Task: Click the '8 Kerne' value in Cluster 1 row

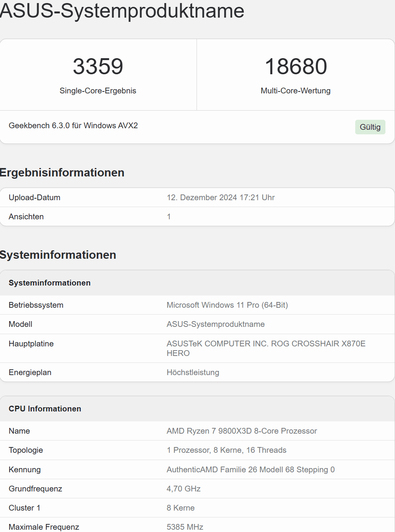Action: [x=180, y=508]
